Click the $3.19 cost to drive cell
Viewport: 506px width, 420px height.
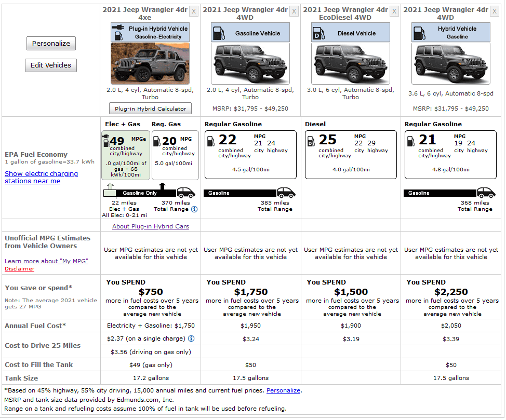click(x=351, y=339)
